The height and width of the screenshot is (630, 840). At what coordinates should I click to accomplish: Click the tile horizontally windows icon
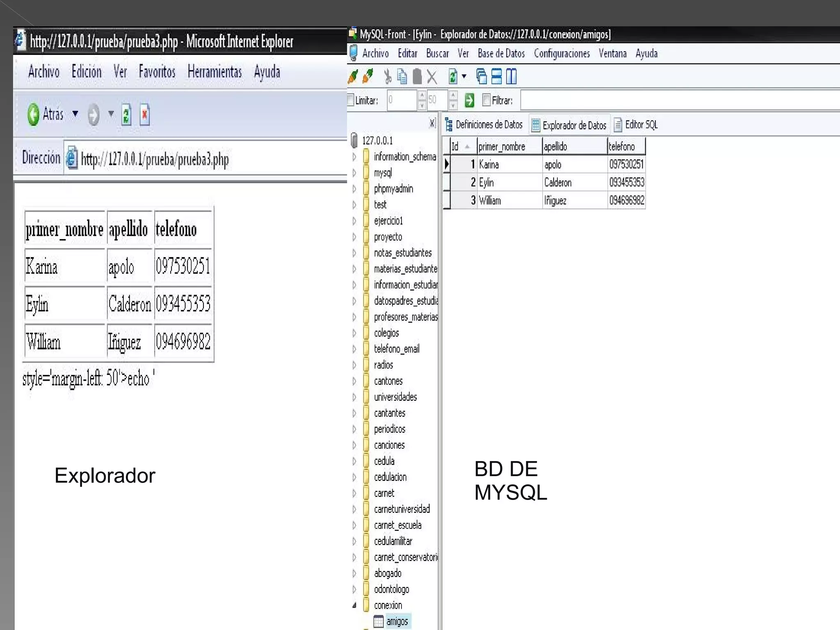(x=496, y=76)
